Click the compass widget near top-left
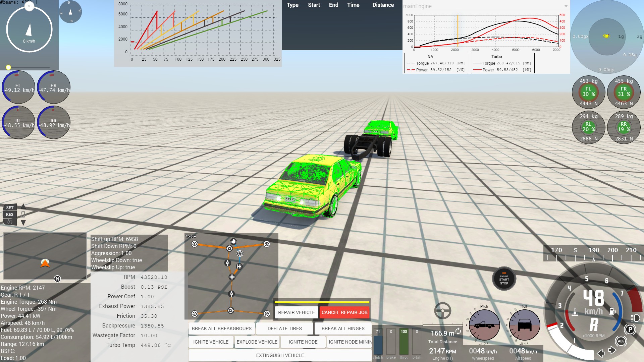The image size is (644, 362). (70, 12)
